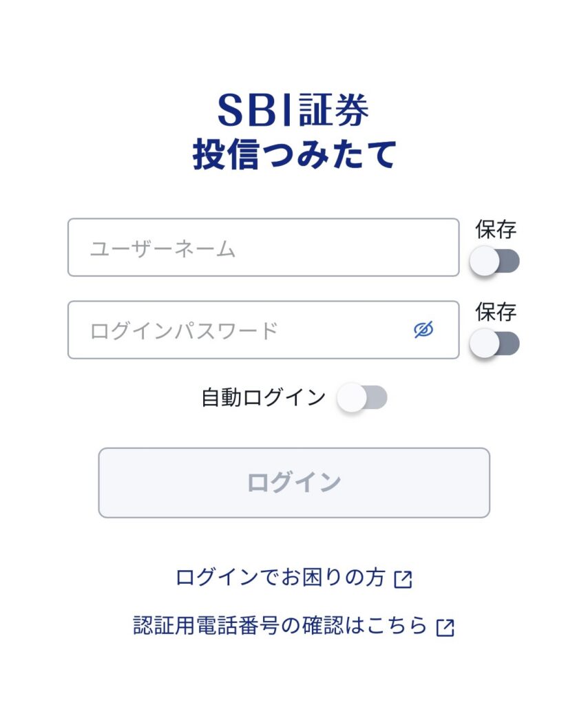Click the ログインパスワード placeholder text
Viewport: 588px width, 705px height.
coord(184,330)
